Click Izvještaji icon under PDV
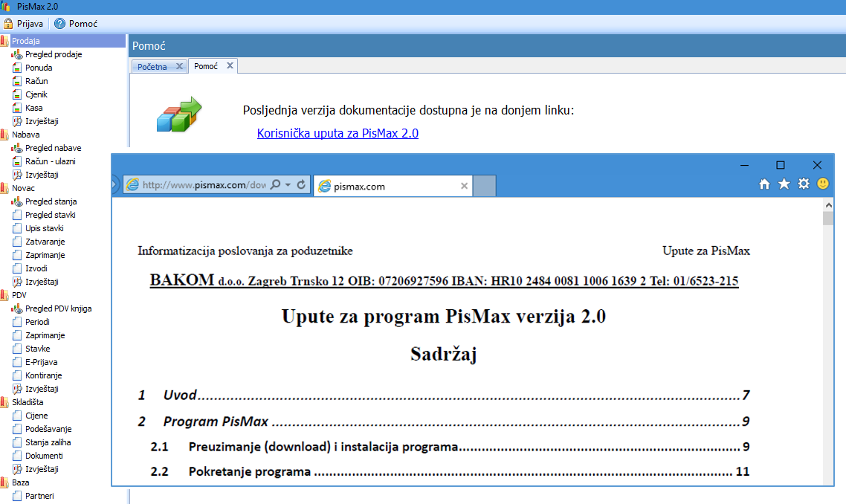 [17, 389]
